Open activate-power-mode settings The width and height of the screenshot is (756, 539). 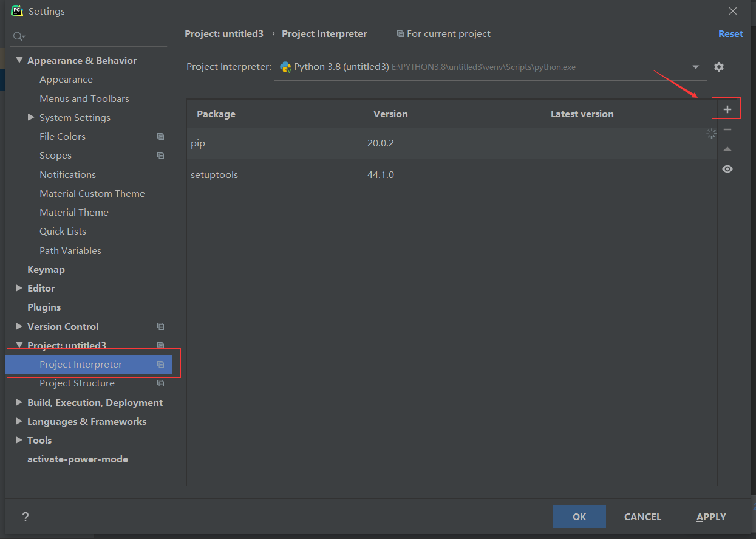78,459
